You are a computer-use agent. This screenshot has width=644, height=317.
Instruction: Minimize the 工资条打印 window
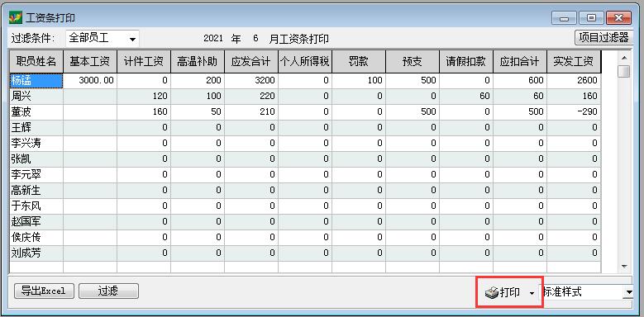[565, 18]
